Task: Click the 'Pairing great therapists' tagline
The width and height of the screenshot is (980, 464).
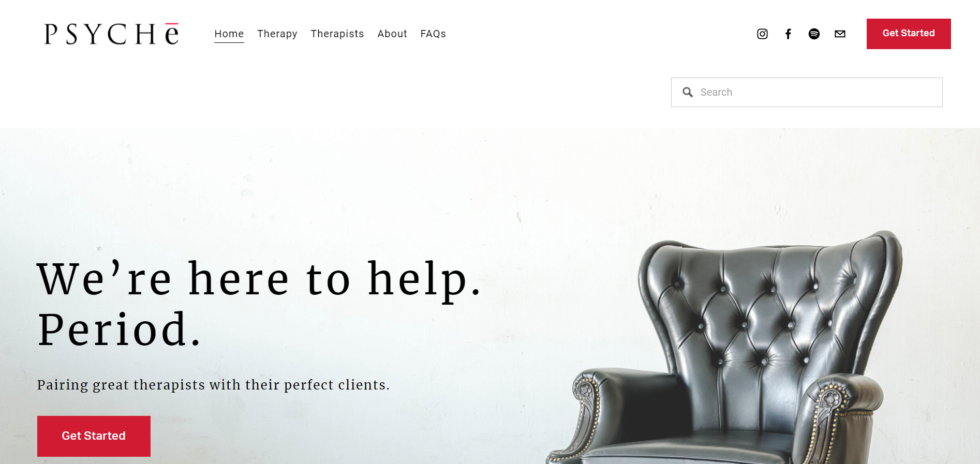Action: [x=213, y=385]
